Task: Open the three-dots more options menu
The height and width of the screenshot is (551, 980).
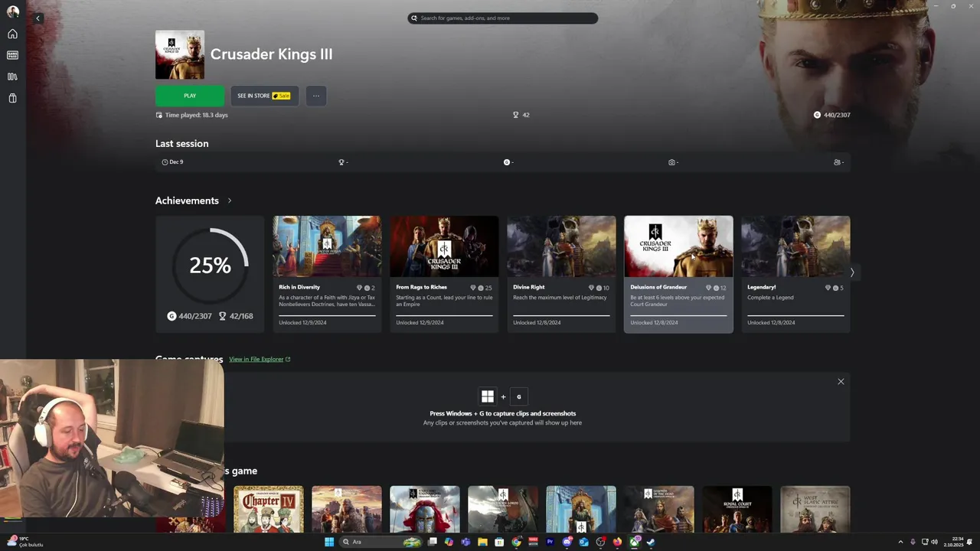Action: pos(316,96)
